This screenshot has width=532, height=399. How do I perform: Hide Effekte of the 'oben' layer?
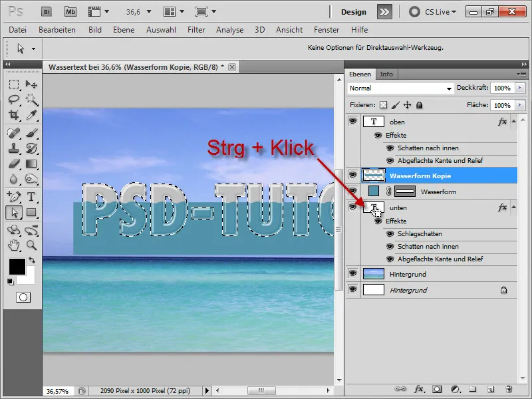[378, 136]
